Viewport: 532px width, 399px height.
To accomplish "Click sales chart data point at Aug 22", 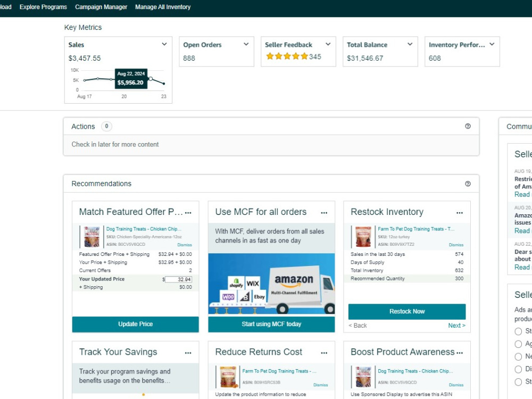I will (x=151, y=79).
